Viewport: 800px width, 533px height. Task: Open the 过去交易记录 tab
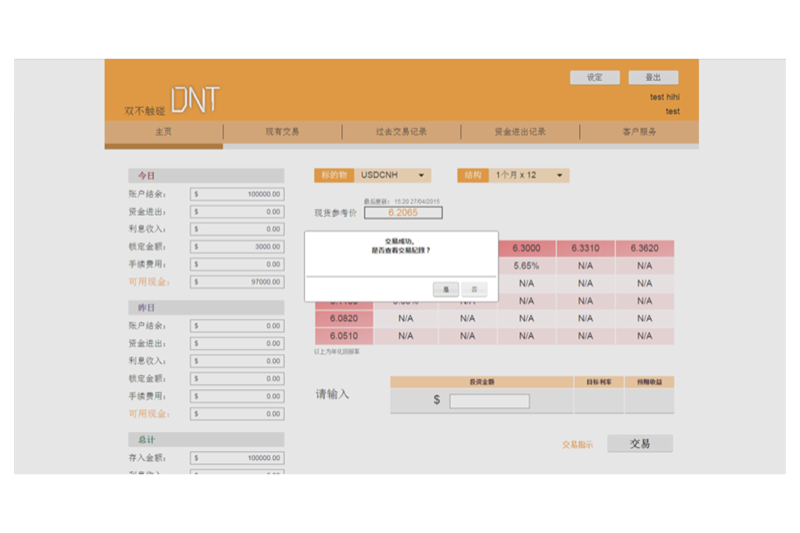[401, 132]
